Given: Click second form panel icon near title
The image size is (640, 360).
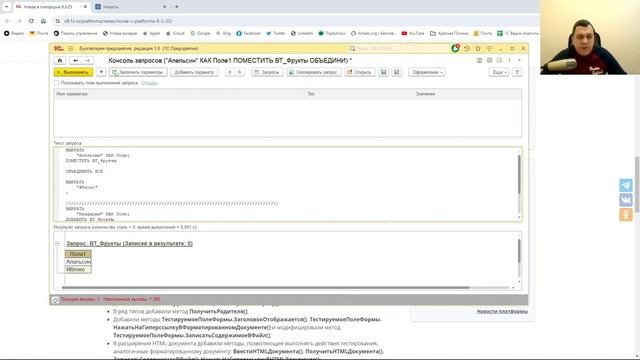Looking at the screenshot, I should click(489, 60).
